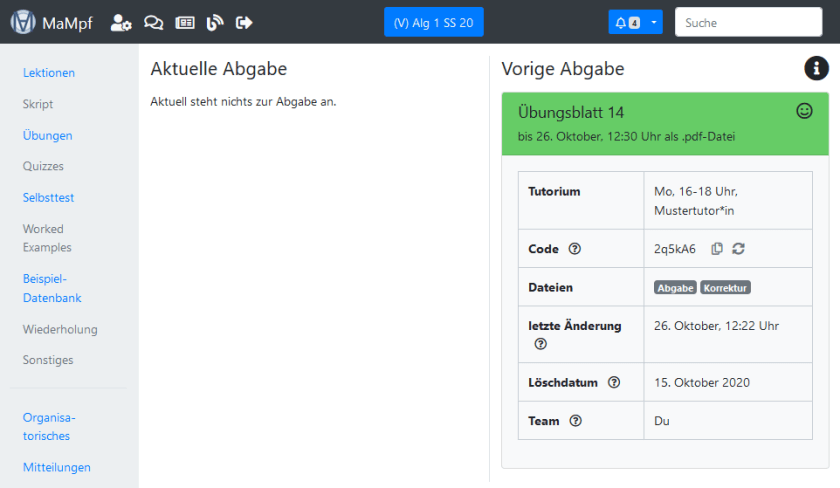840x488 pixels.
Task: Open the notifications bell with 4 badge
Action: 627,22
